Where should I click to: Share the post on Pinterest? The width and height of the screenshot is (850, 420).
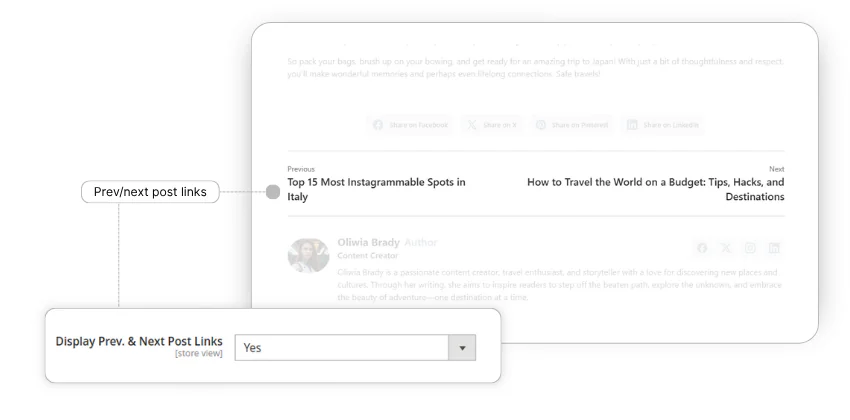point(571,125)
